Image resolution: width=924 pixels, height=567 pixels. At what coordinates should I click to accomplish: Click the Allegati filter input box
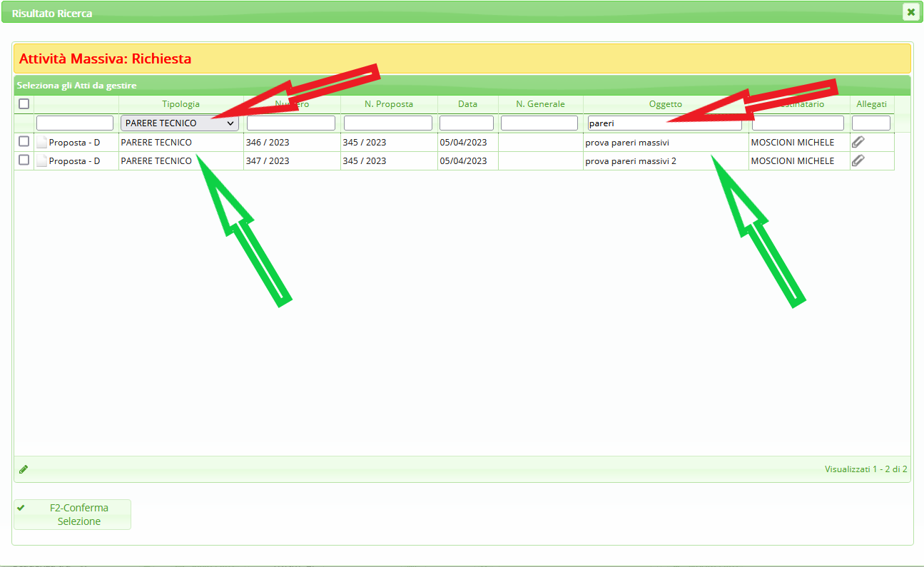pos(870,123)
